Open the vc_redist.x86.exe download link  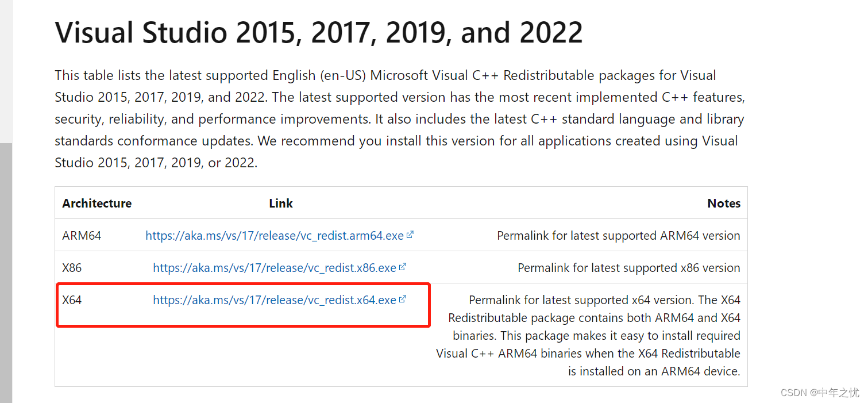(275, 267)
